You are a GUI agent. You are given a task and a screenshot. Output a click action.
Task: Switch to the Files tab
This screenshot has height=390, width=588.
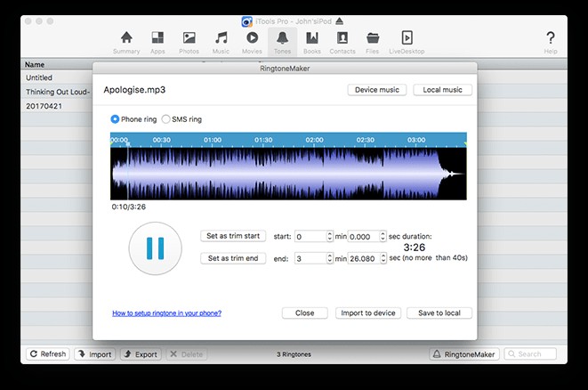(x=373, y=41)
